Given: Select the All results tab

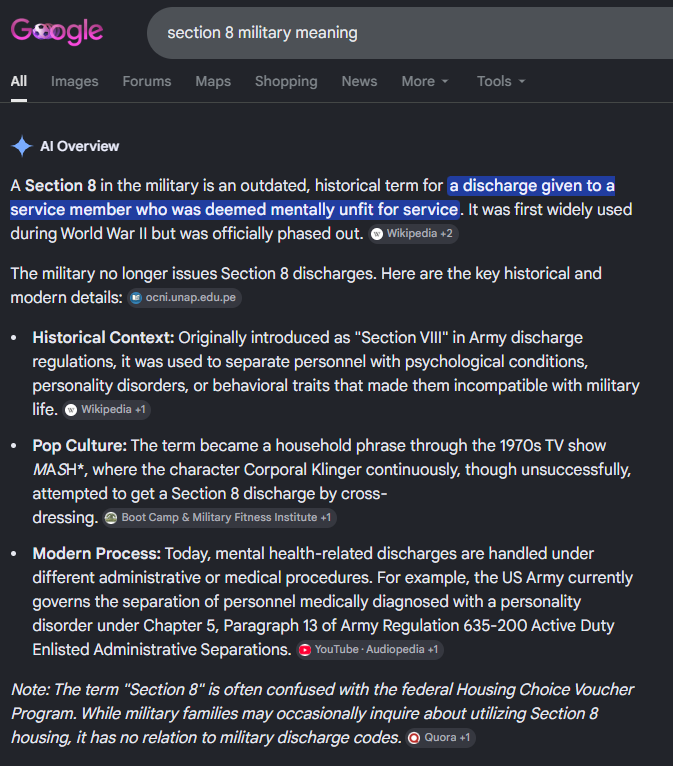Looking at the screenshot, I should click(x=19, y=81).
